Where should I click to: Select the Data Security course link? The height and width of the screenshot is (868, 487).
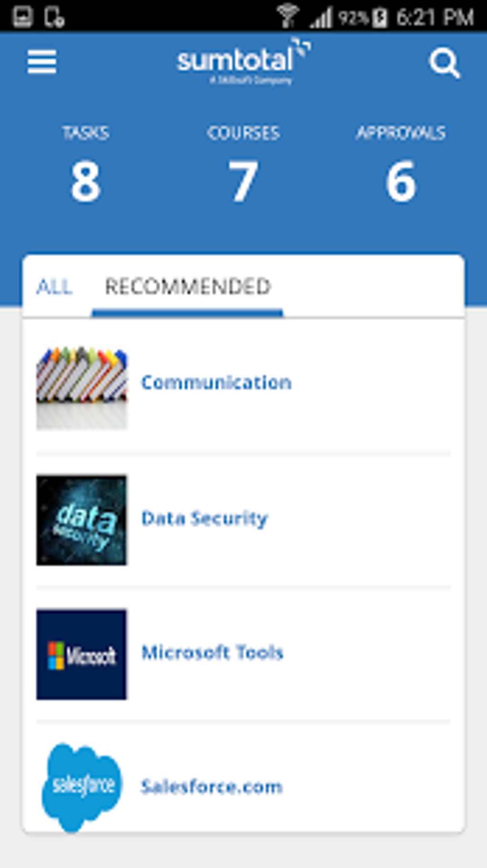coord(204,517)
